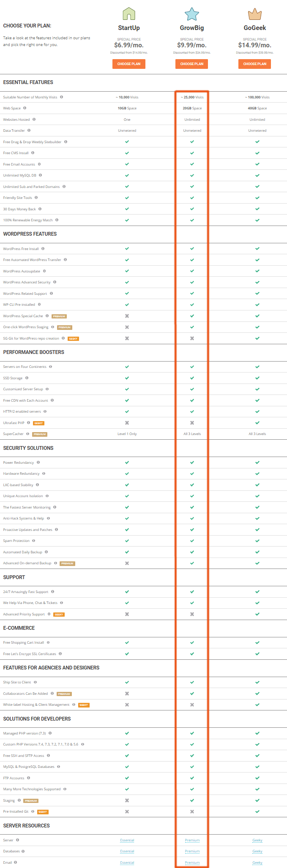Open info icon beside FTP Accounts
Image resolution: width=287 pixels, height=868 pixels.
28,778
